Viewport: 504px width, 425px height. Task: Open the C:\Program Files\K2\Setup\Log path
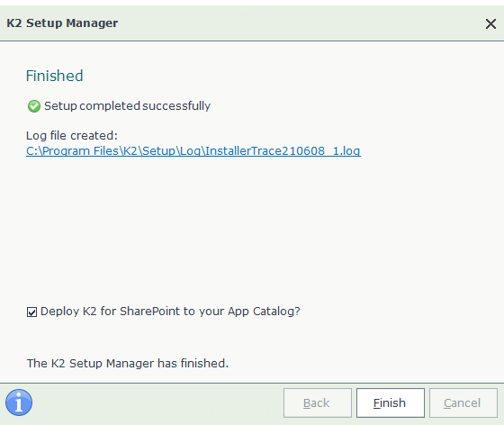click(x=193, y=150)
